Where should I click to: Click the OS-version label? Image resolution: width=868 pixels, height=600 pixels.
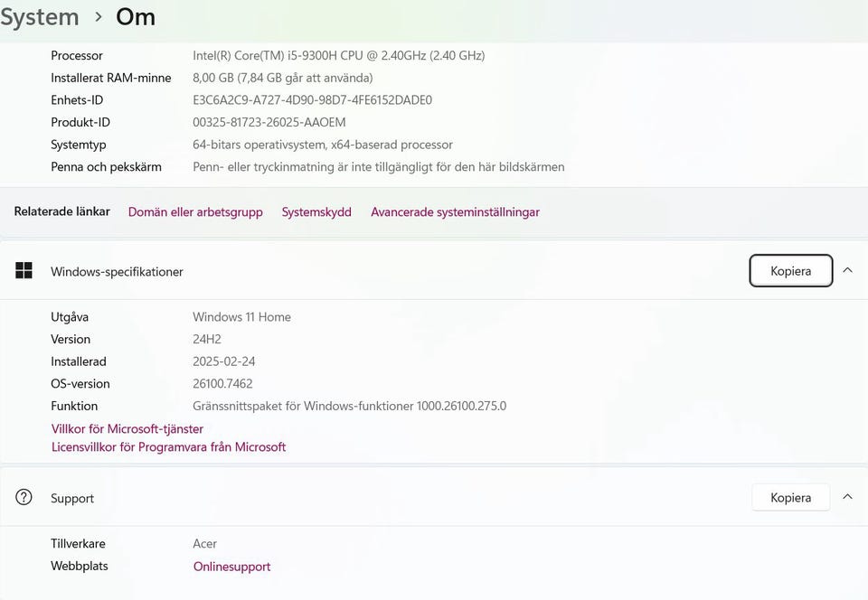tap(80, 384)
